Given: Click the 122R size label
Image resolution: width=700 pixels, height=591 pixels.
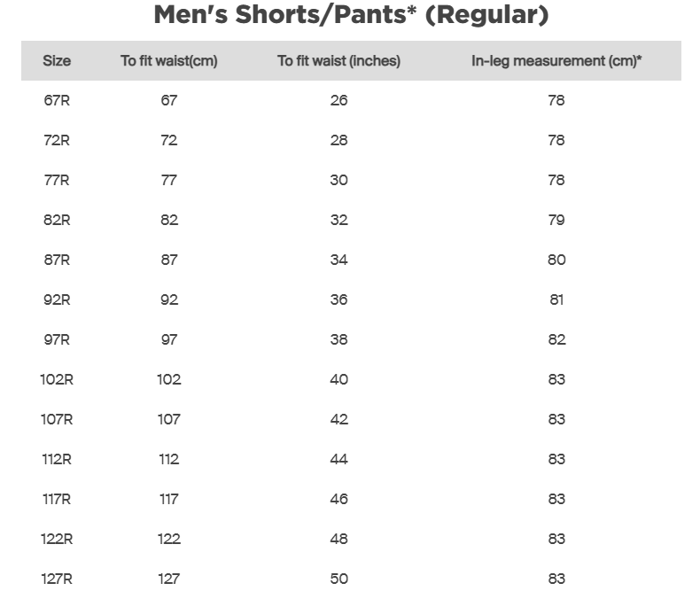Looking at the screenshot, I should pos(57,539).
